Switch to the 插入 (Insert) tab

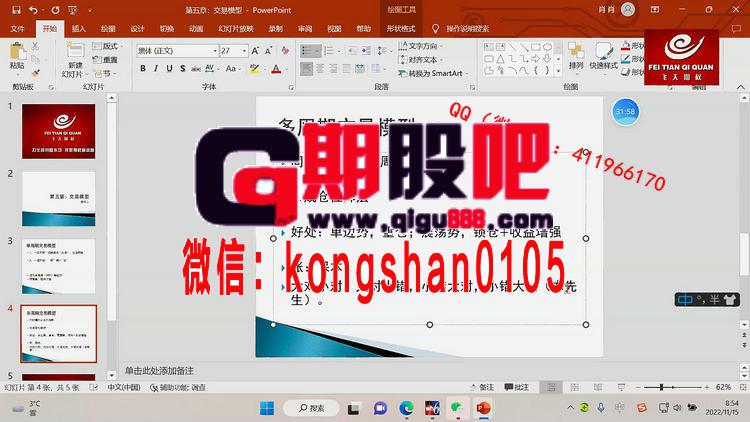79,29
